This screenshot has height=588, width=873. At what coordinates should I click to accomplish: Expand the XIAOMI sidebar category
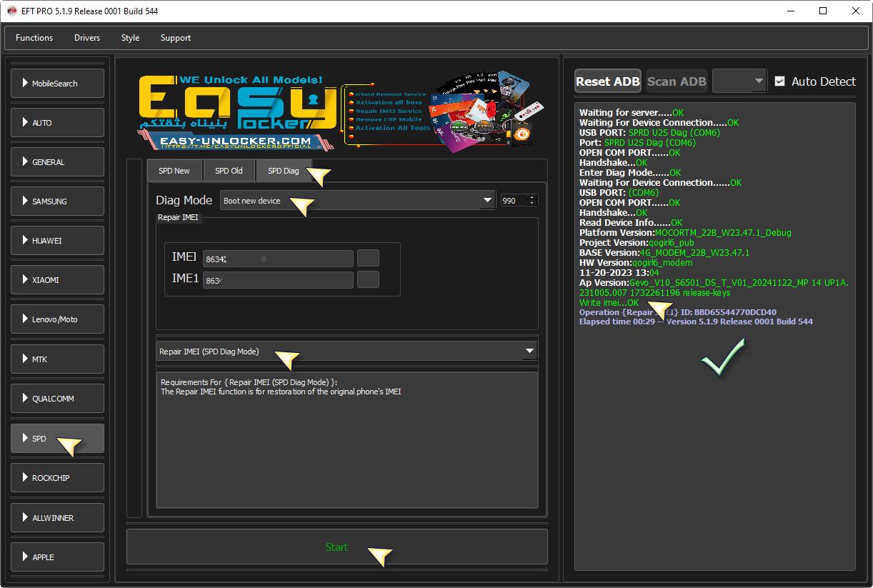click(x=57, y=280)
